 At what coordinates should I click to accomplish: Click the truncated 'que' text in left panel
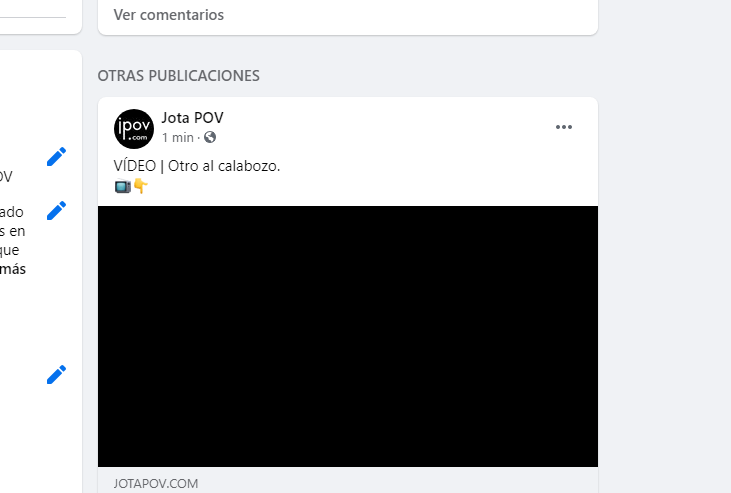[x=10, y=250]
